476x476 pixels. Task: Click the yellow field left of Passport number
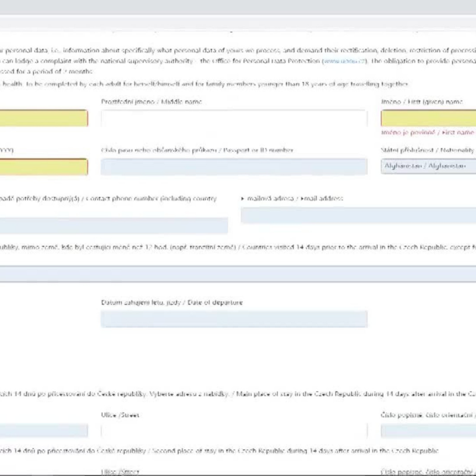[43, 167]
